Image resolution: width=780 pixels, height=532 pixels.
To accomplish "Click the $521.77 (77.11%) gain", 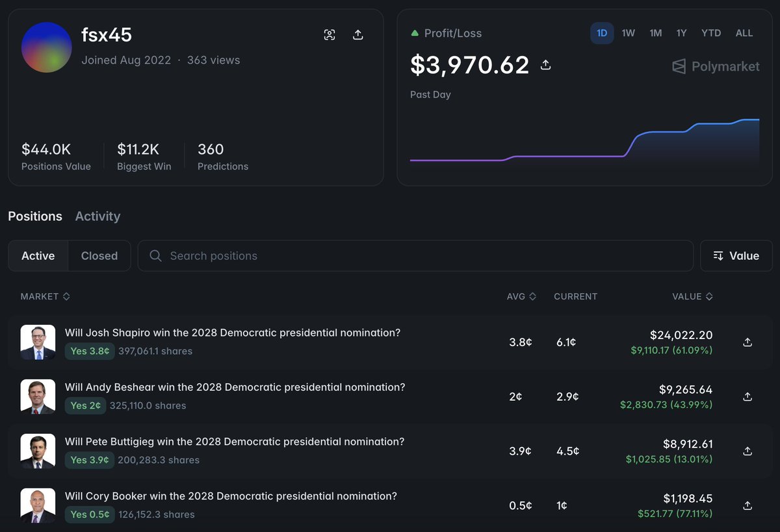I will point(675,514).
